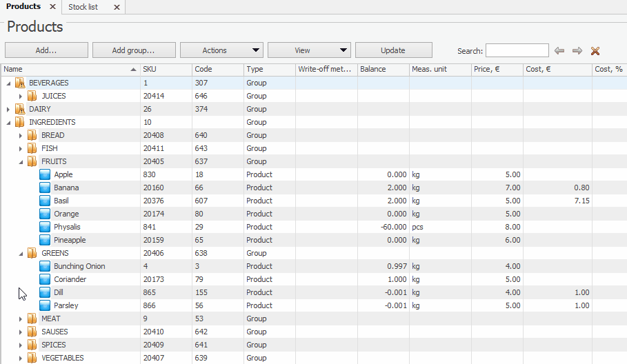This screenshot has height=364, width=627.
Task: Clear search with the red X icon
Action: point(595,50)
